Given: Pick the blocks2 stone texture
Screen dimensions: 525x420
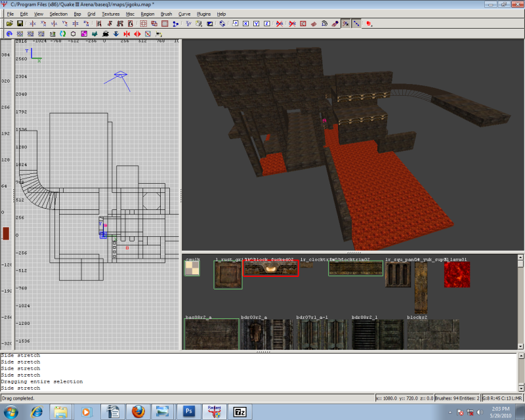Looking at the screenshot, I should tap(433, 334).
